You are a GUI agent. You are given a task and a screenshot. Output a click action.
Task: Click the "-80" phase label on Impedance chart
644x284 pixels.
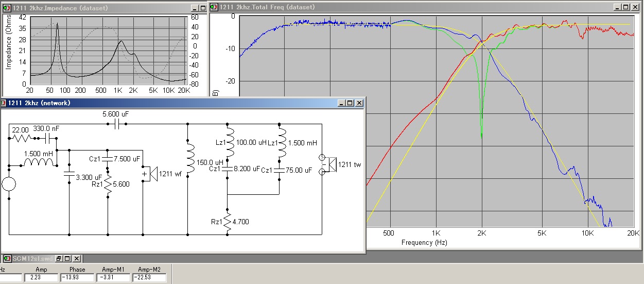[x=195, y=83]
